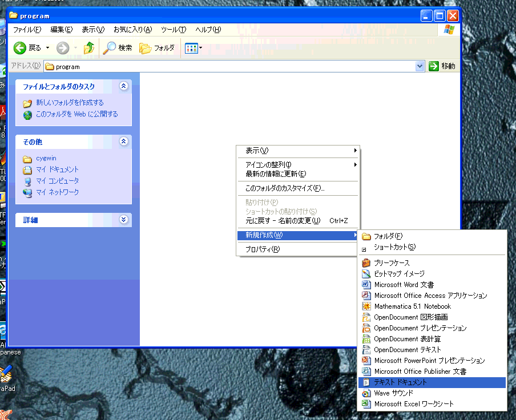Select 最新の情報に更新(E) in context menu
Viewport: 516px width, 420px height.
[297, 174]
